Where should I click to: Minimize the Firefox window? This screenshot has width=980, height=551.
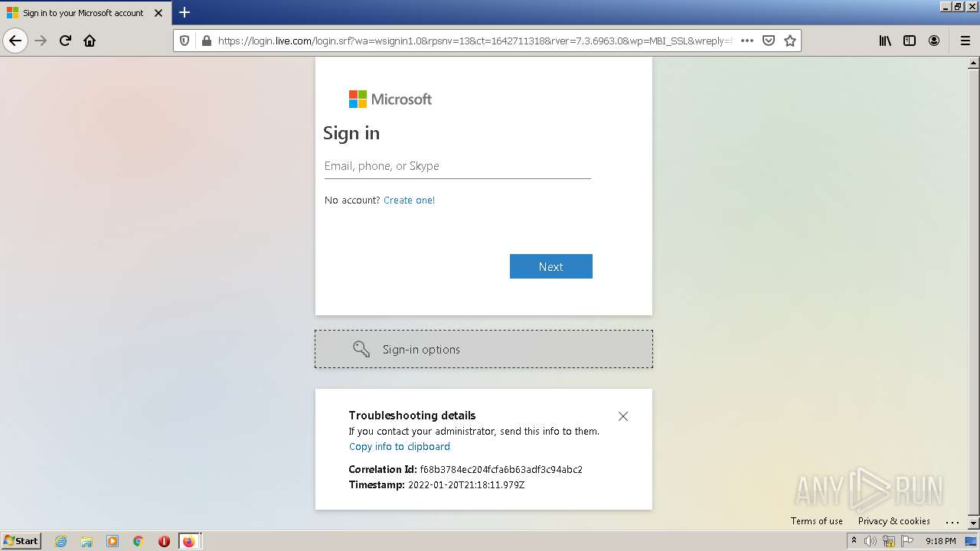tap(945, 6)
